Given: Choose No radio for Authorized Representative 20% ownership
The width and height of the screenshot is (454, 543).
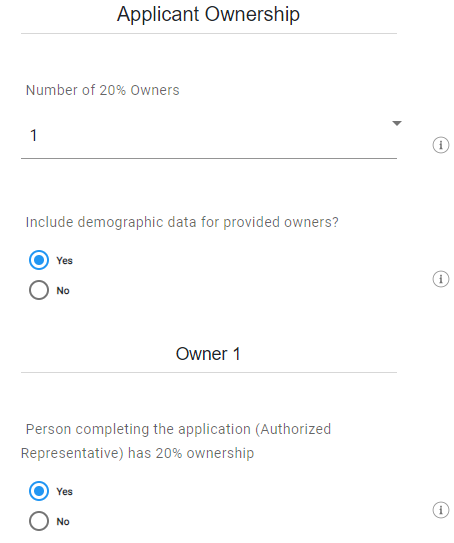Looking at the screenshot, I should [39, 521].
